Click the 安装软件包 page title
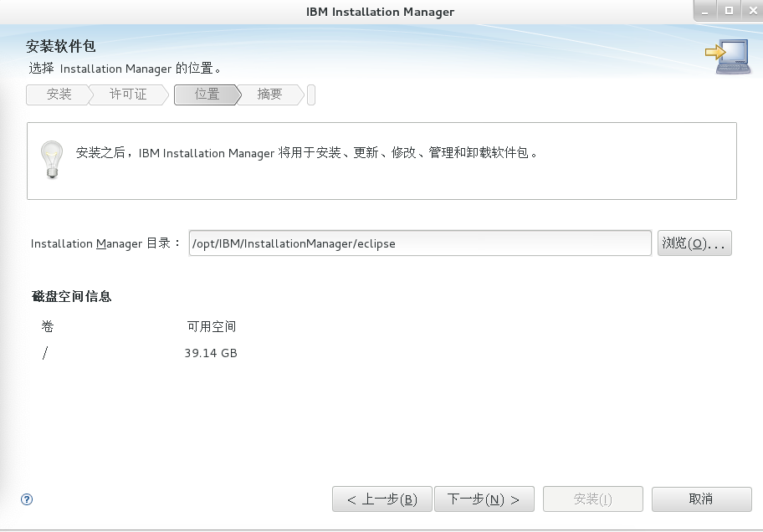763x532 pixels. click(x=60, y=46)
